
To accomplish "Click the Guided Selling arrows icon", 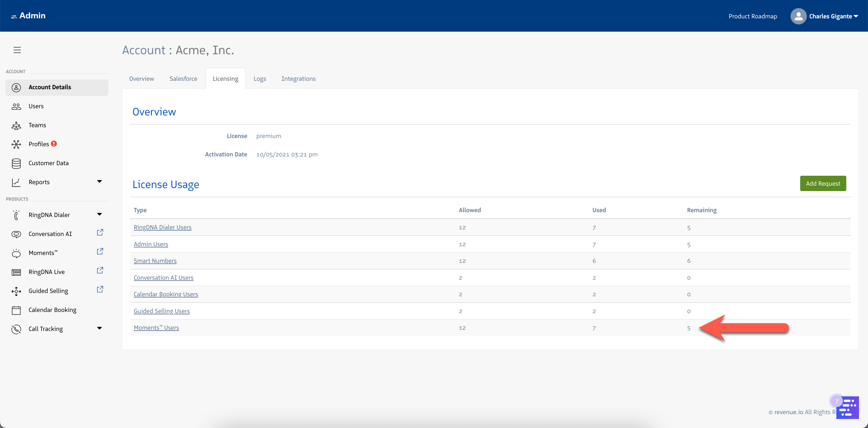I will point(16,291).
